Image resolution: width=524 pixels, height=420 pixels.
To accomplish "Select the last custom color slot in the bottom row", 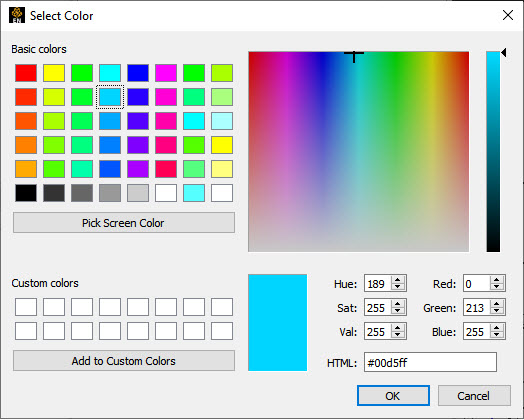I will point(222,331).
